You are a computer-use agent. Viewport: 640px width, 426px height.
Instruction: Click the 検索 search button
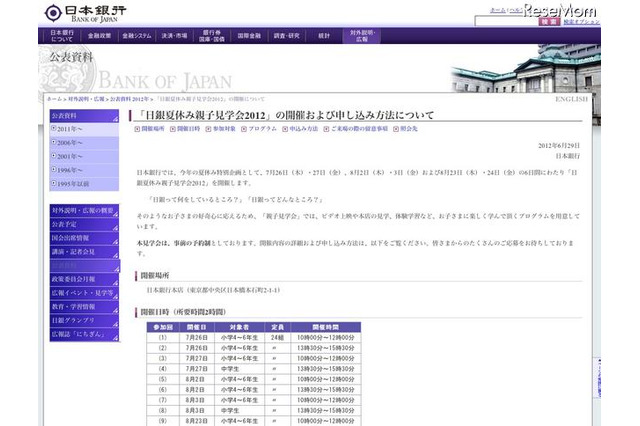click(x=549, y=21)
